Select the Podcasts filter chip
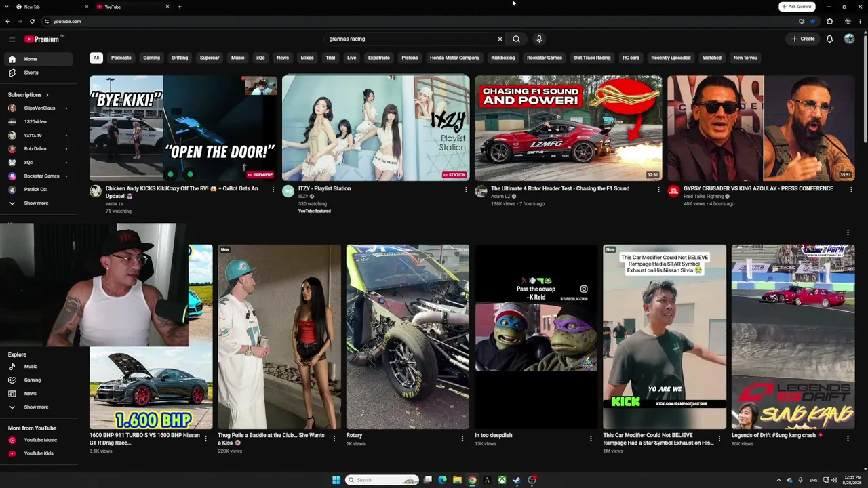The width and height of the screenshot is (868, 488). (x=121, y=58)
